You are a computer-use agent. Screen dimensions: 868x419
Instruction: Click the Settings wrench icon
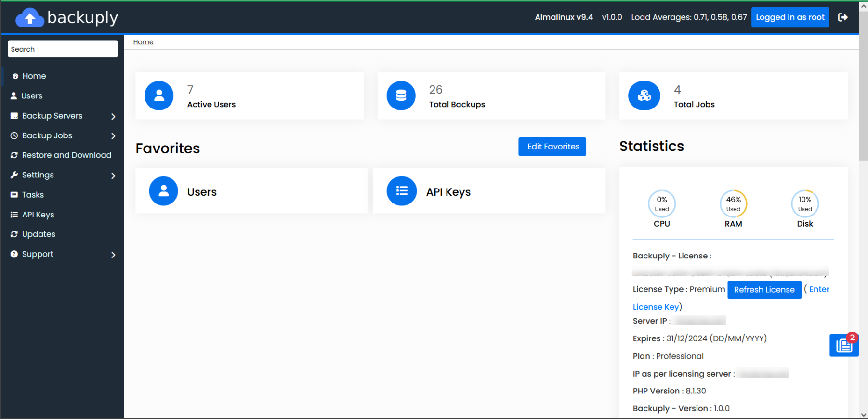pos(14,175)
